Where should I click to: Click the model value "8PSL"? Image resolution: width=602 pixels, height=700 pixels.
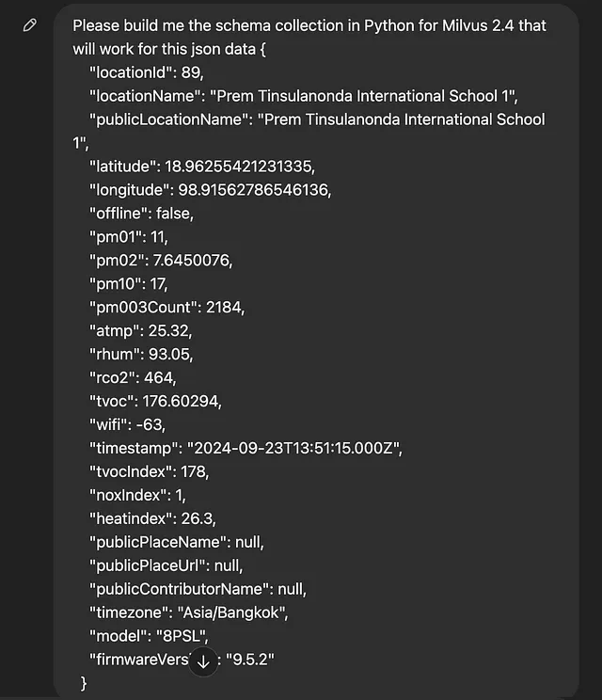pos(182,636)
